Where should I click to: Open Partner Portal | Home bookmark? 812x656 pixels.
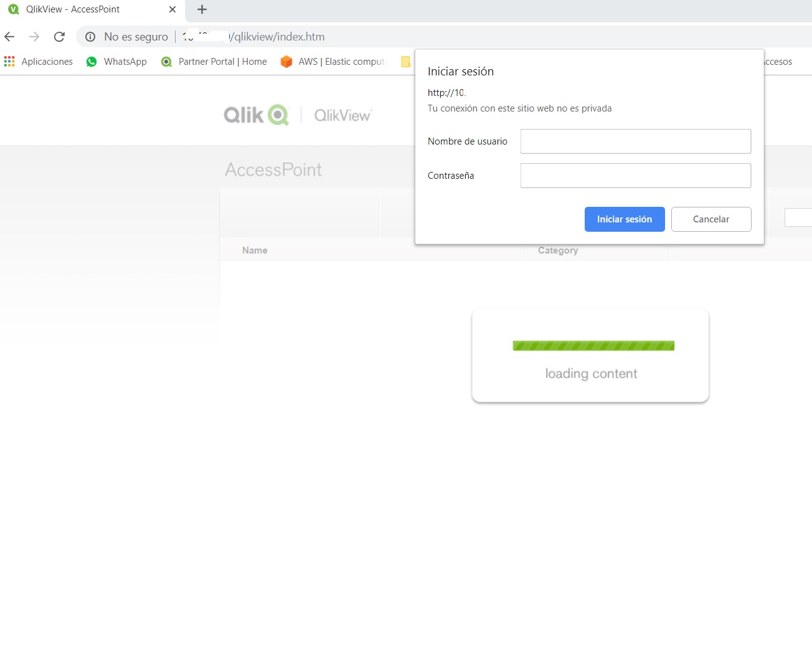coord(214,61)
